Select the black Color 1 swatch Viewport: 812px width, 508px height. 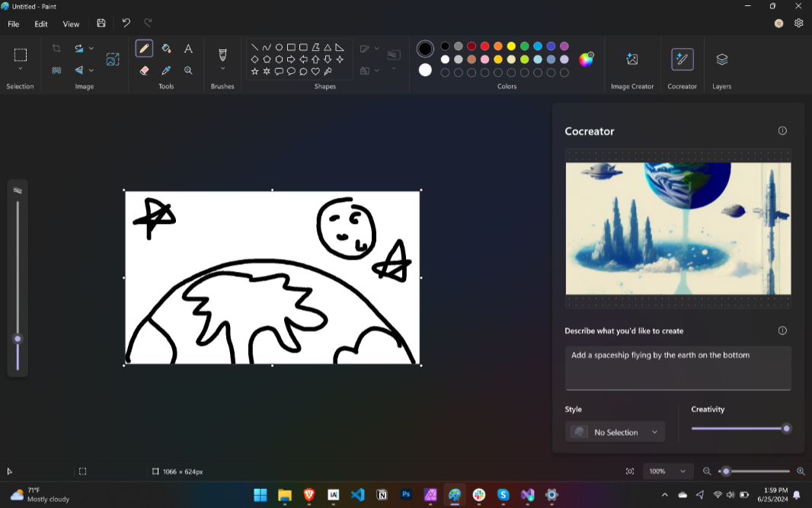(x=425, y=49)
